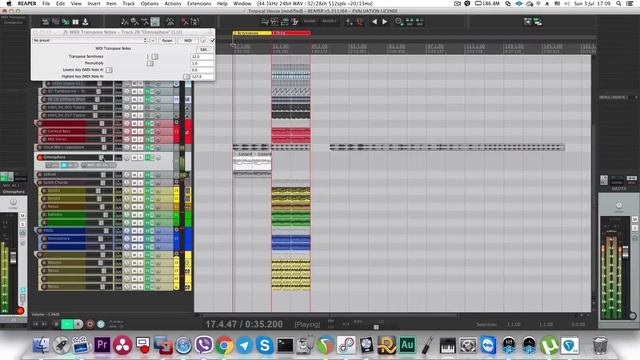Click the Param button in FX window
Screen dimensions: 640x360
coord(167,40)
